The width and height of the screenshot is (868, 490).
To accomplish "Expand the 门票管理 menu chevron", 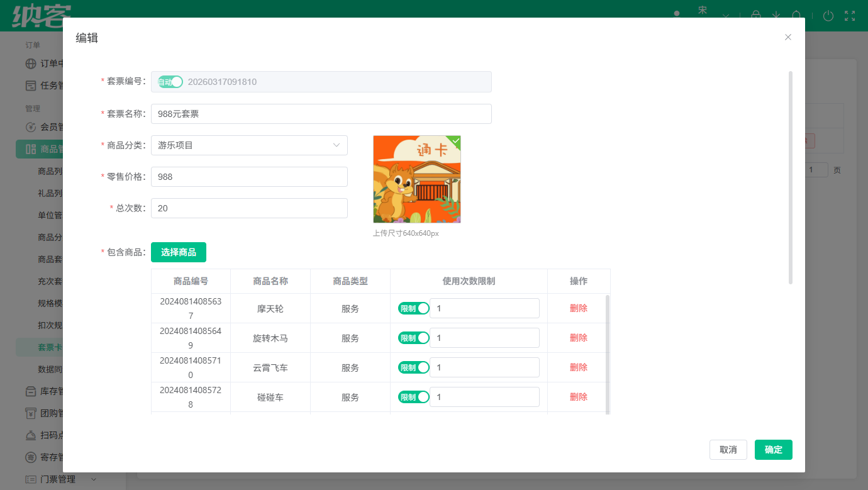I will [94, 479].
